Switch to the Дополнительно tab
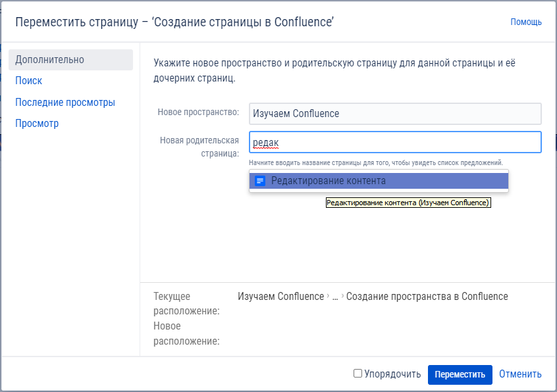The width and height of the screenshot is (557, 392). (50, 60)
